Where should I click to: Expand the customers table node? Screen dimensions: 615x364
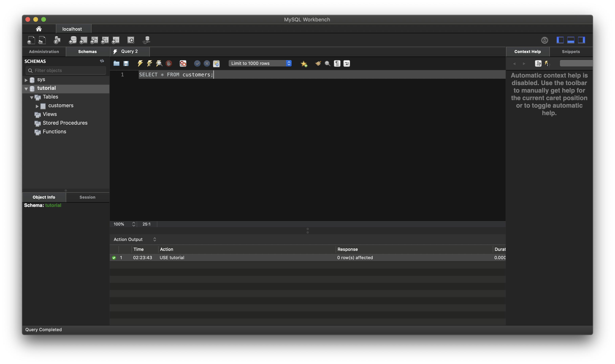point(37,106)
